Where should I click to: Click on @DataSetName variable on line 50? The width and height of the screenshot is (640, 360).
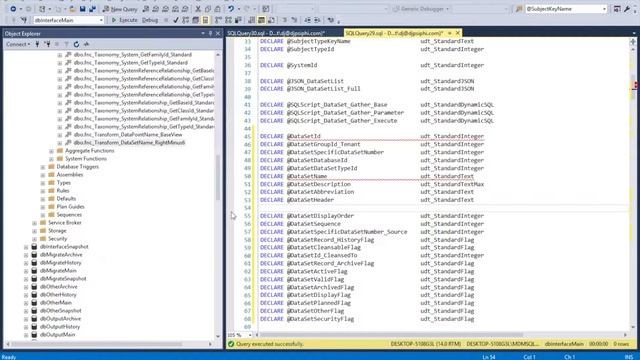pos(307,176)
